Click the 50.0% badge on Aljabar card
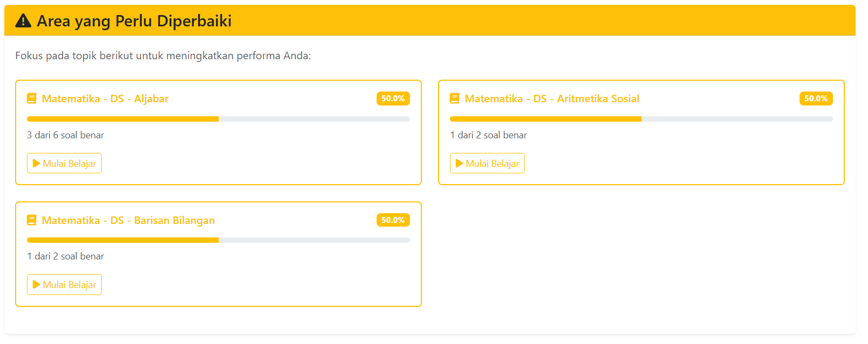868x344 pixels. pos(393,99)
